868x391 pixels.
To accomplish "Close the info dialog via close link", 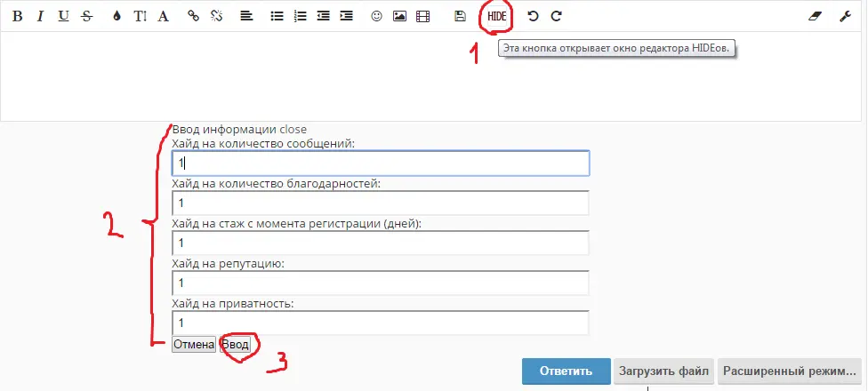I will pos(293,130).
